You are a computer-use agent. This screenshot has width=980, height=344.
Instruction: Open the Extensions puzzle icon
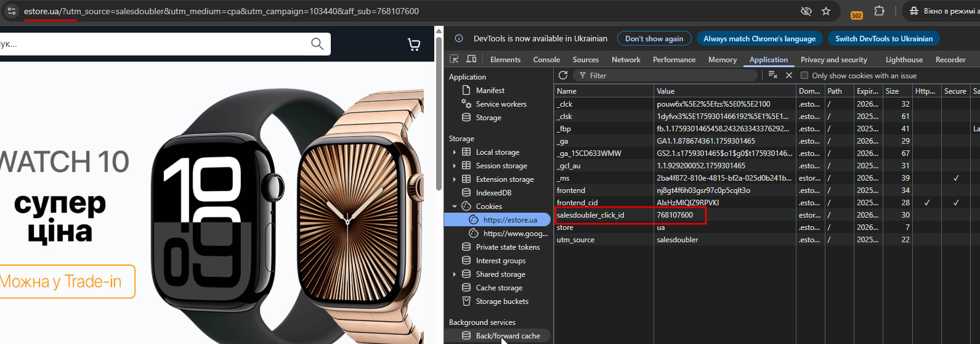(879, 11)
